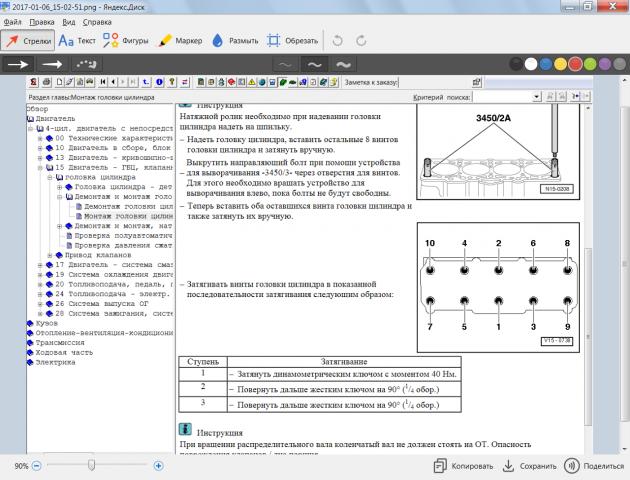Open the Файл menu

(x=12, y=22)
